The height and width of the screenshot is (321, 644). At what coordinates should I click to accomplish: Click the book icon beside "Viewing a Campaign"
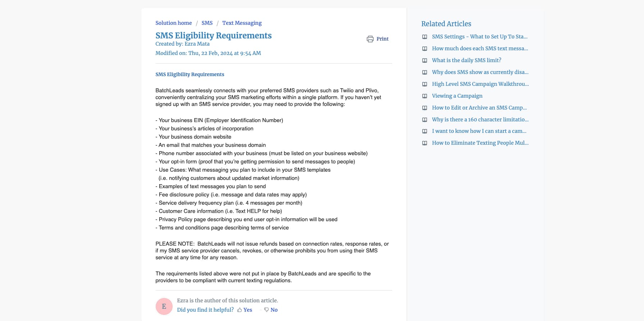(425, 96)
